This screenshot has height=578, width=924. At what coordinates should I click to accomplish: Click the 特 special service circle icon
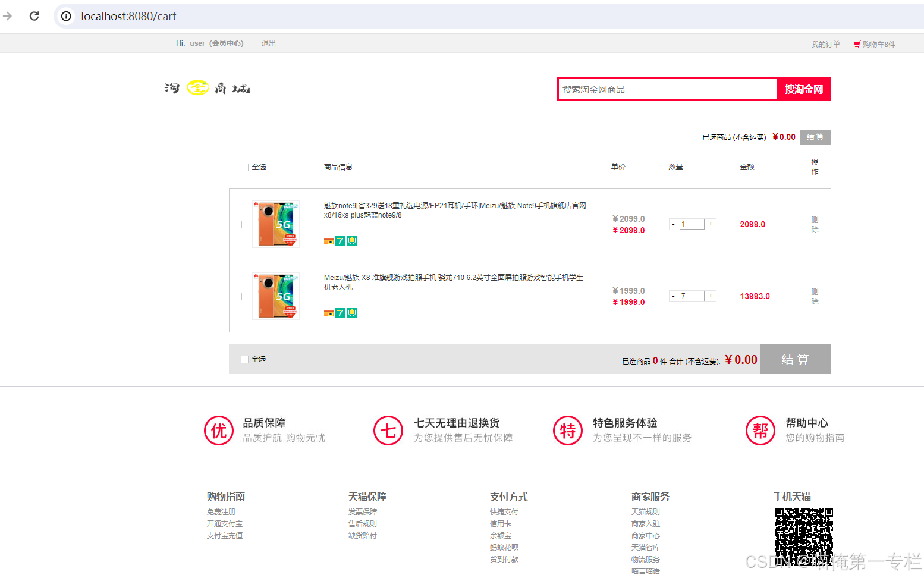(568, 431)
